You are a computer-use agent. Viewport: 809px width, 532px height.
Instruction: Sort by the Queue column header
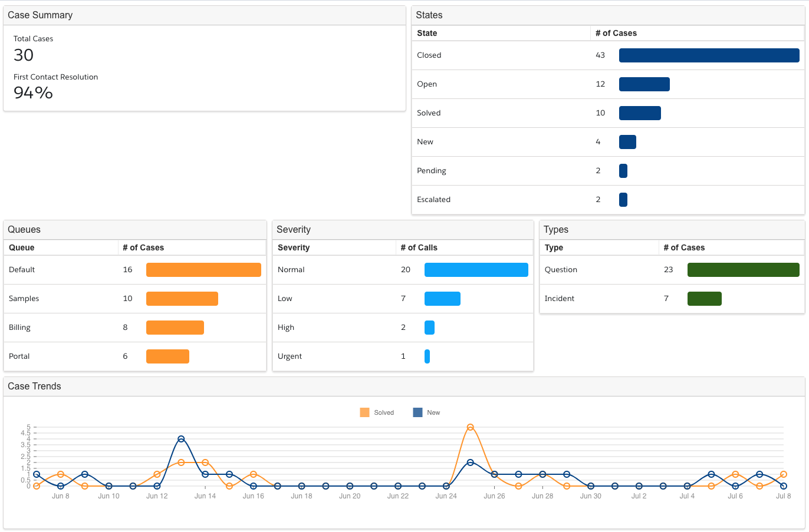[22, 247]
